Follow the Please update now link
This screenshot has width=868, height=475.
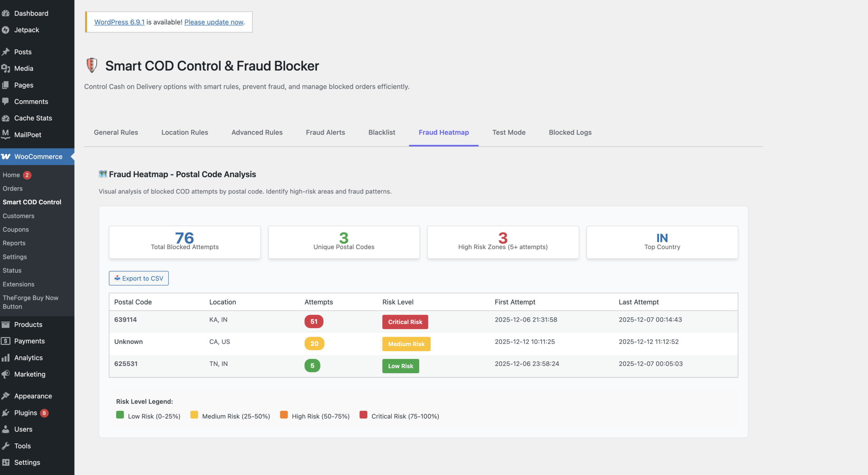[x=214, y=22]
